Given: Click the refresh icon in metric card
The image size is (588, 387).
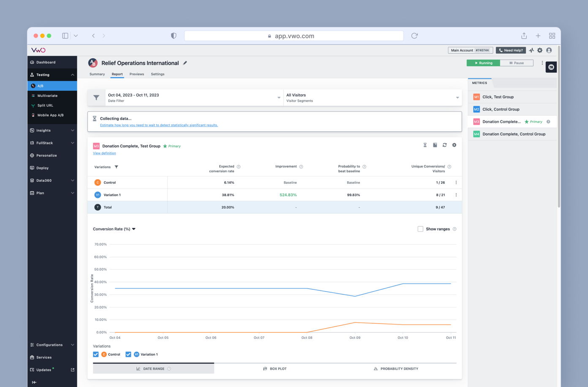Looking at the screenshot, I should (444, 145).
